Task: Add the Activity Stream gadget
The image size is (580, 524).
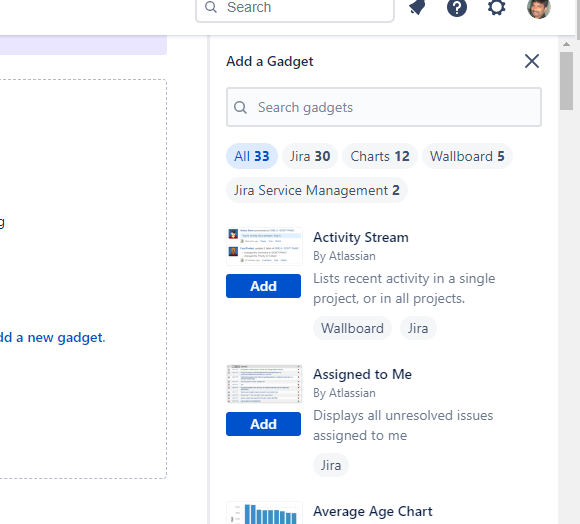Action: (x=263, y=286)
